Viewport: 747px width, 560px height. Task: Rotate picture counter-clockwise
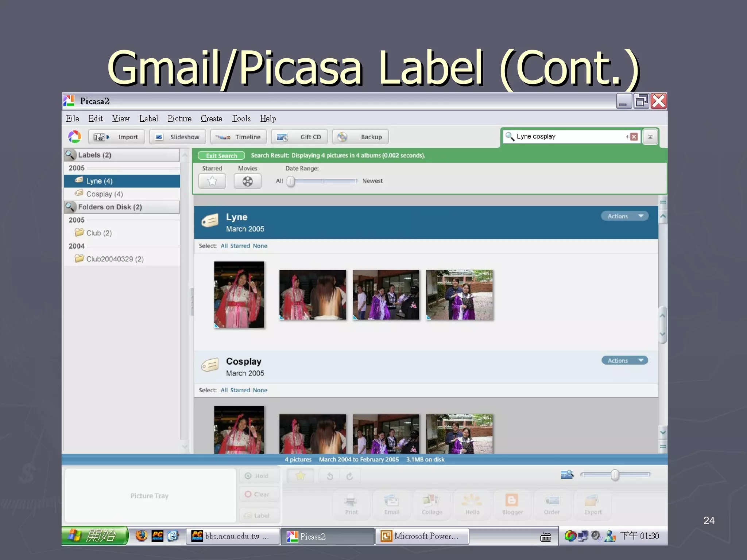(330, 476)
